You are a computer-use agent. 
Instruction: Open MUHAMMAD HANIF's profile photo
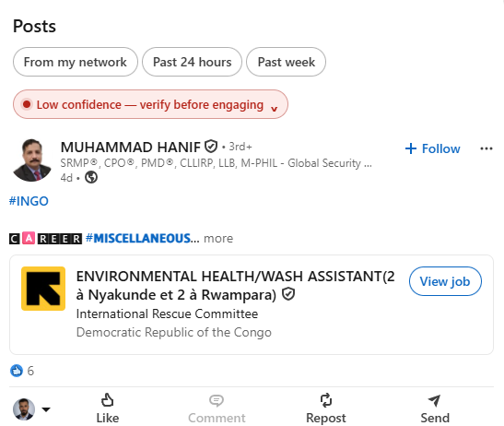32,160
